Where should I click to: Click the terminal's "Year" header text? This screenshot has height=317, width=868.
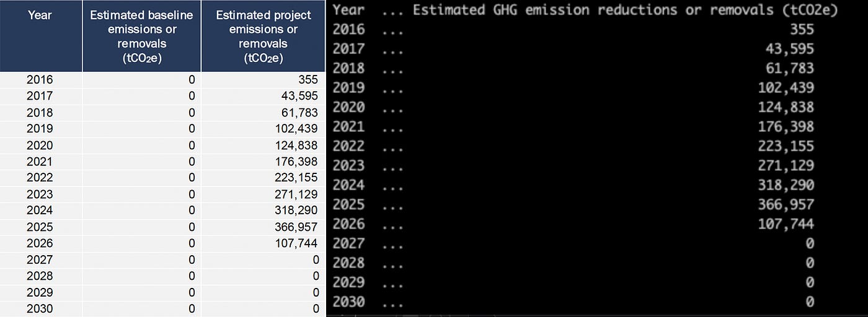pos(349,10)
